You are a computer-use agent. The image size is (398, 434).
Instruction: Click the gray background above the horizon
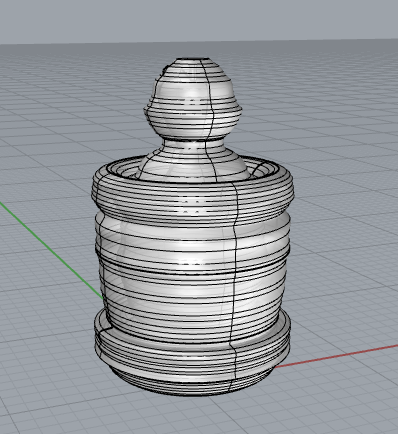(199, 20)
